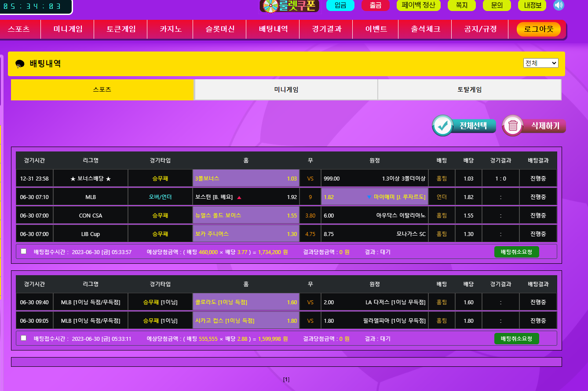Click the 로그아웃 button
This screenshot has height=391, width=588.
(x=538, y=30)
